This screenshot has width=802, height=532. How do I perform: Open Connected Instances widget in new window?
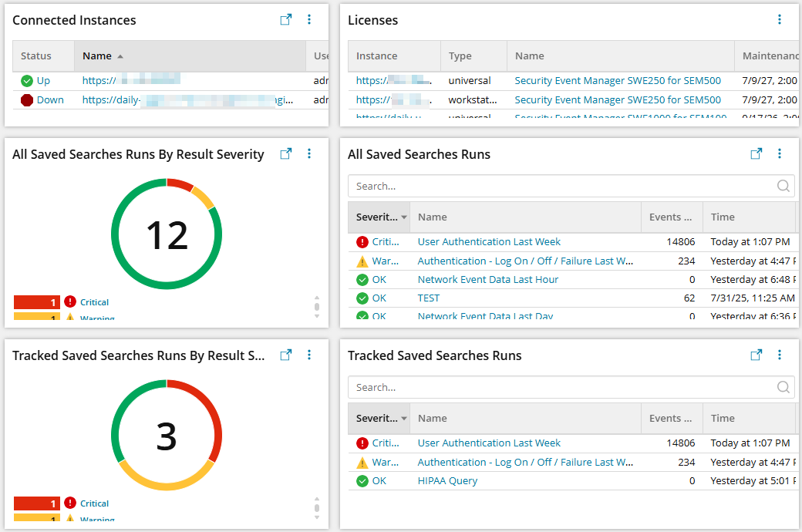pos(286,20)
